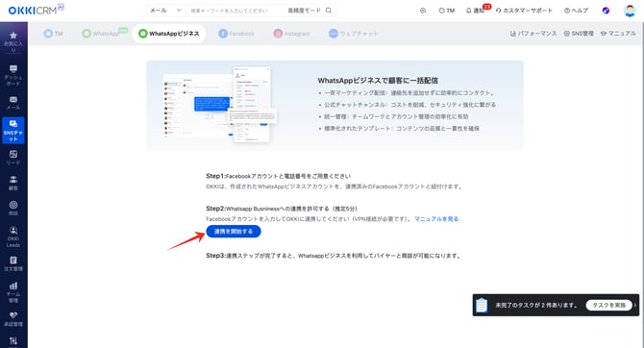Open the Help (ヘルプ) menu
This screenshot has width=644, height=348.
coord(576,11)
